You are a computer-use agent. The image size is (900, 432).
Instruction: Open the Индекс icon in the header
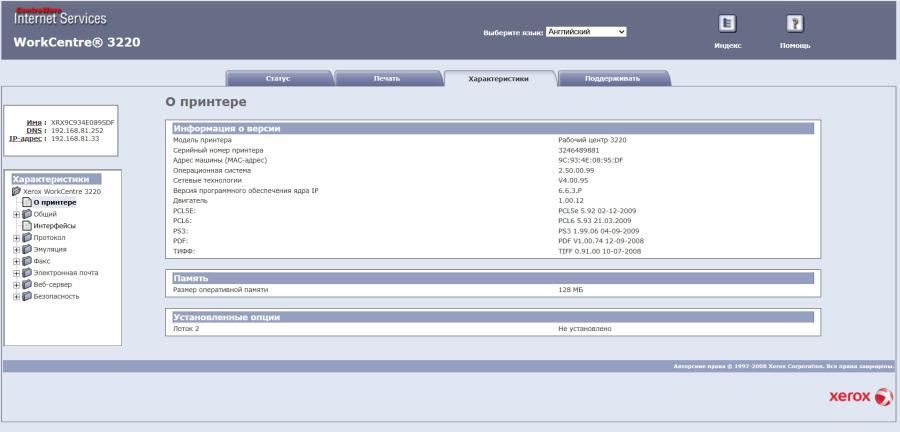pyautogui.click(x=727, y=24)
